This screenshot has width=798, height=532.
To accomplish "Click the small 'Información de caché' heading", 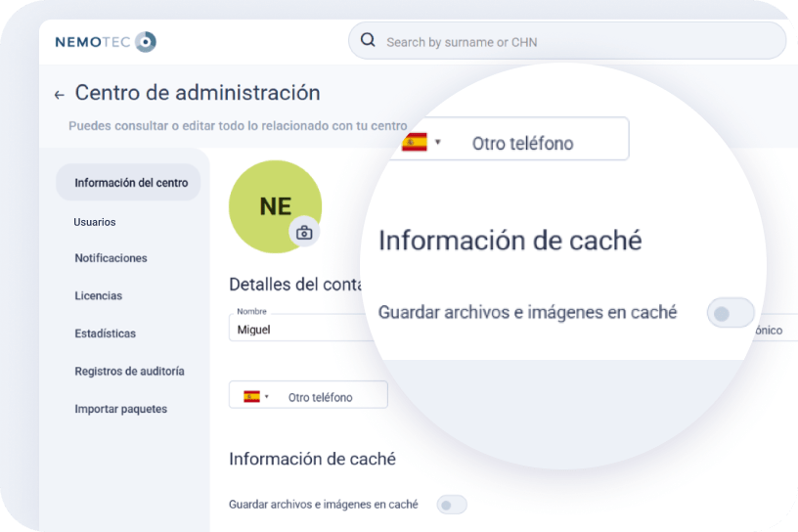I will pos(313,459).
